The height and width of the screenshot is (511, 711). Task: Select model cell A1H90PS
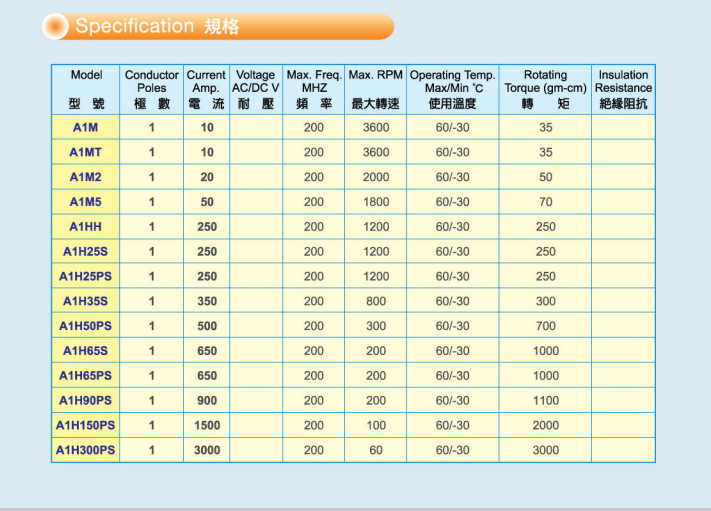[86, 401]
